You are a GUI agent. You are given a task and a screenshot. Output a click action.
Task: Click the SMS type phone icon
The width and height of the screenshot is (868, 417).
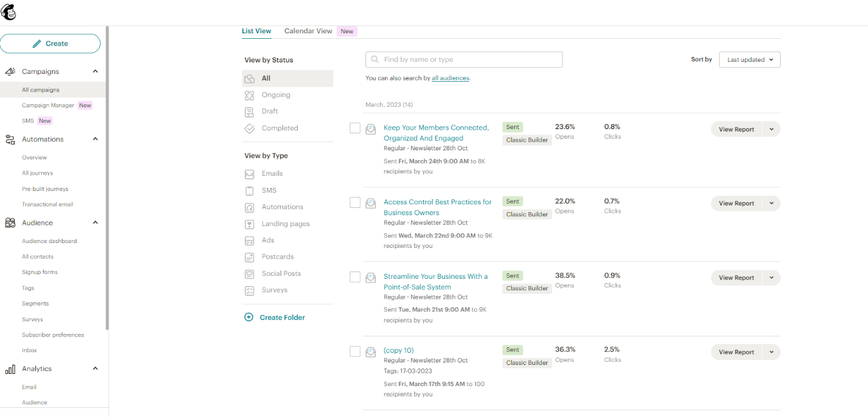249,191
